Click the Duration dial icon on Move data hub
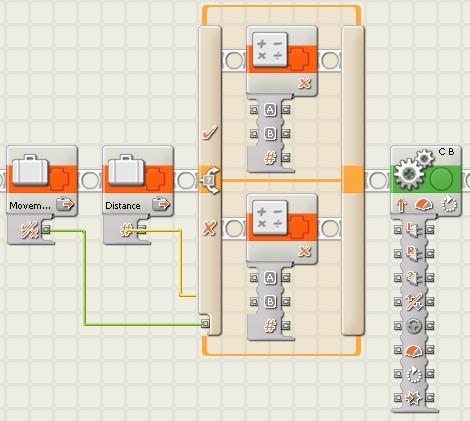 [414, 374]
